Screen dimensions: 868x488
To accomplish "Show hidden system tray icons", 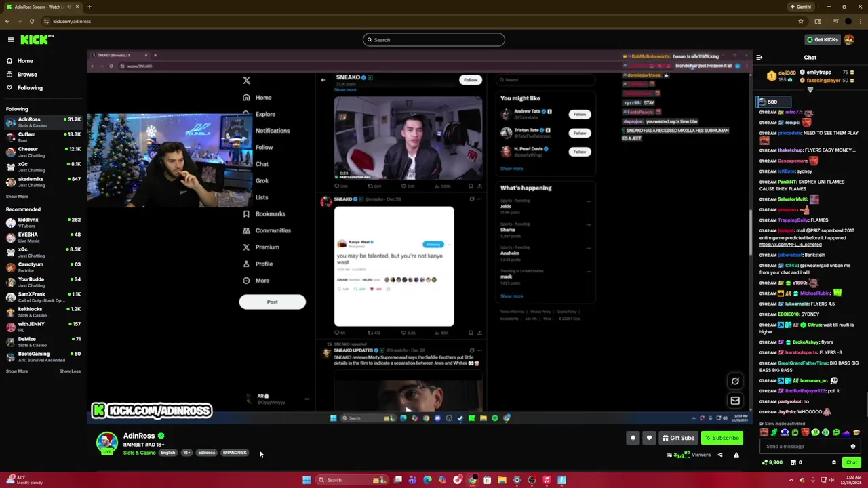I will point(791,480).
